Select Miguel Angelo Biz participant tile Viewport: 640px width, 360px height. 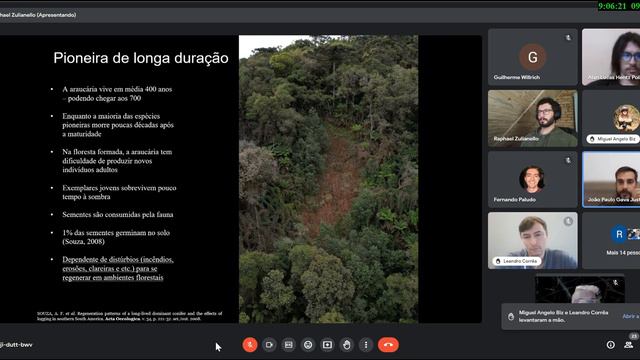[x=611, y=118]
